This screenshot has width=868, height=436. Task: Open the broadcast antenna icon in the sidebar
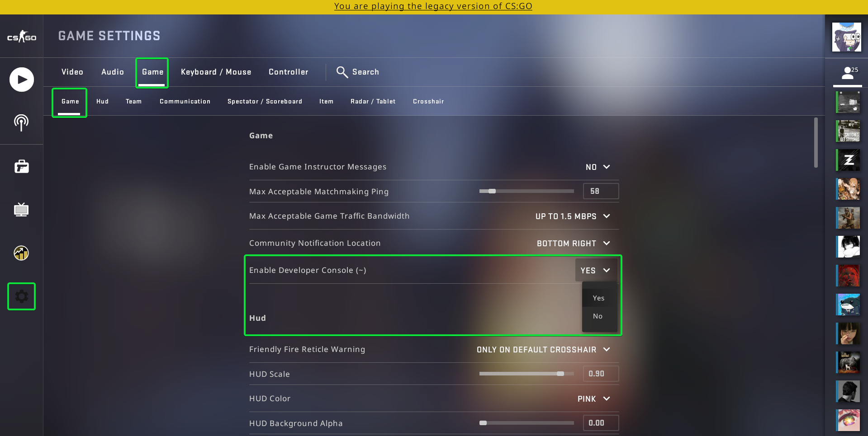click(21, 122)
